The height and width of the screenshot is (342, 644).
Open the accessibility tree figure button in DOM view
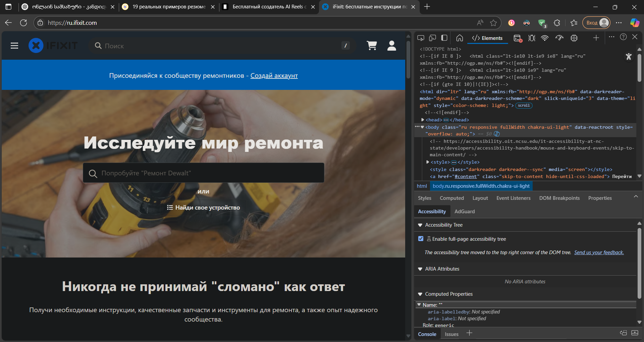click(x=629, y=57)
